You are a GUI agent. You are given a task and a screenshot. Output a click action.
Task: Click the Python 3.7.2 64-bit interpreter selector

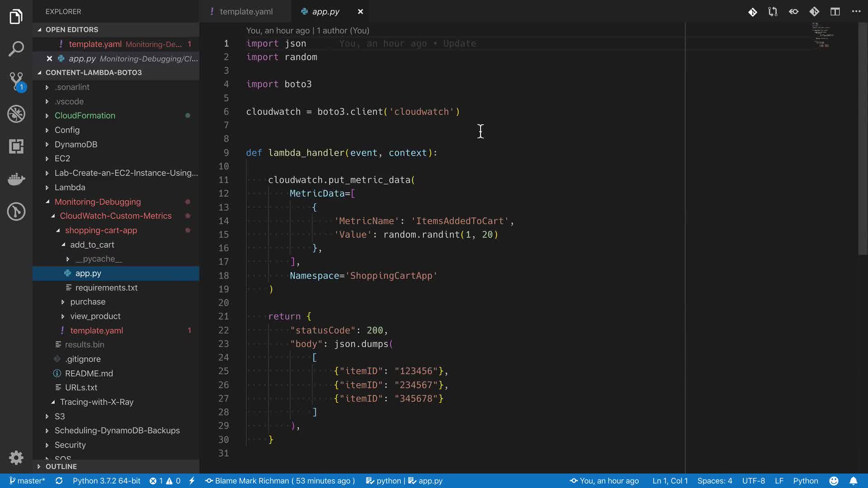point(106,481)
